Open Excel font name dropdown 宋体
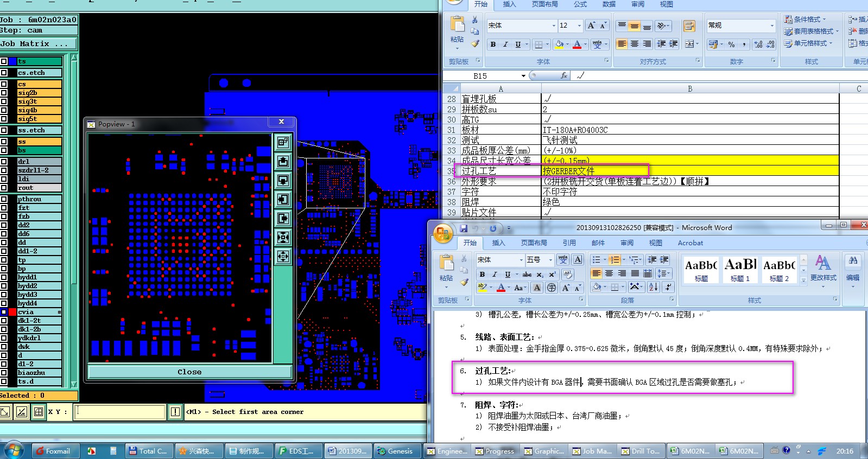The width and height of the screenshot is (868, 459). [554, 25]
